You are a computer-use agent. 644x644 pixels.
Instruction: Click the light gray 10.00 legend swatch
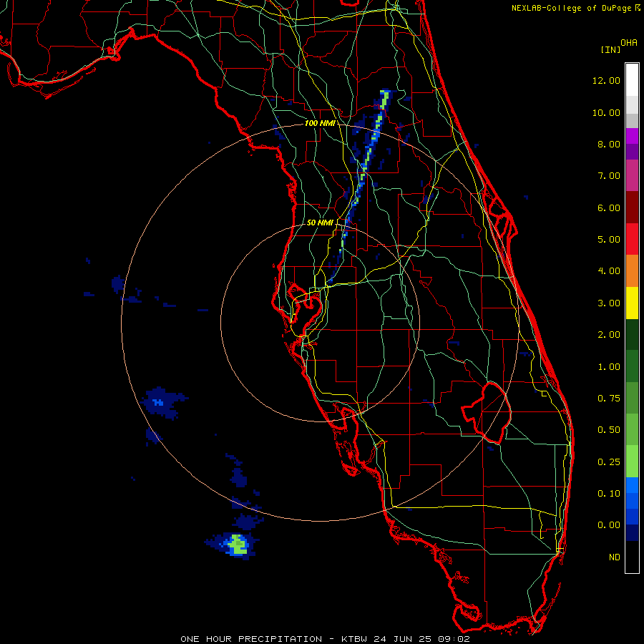click(632, 104)
